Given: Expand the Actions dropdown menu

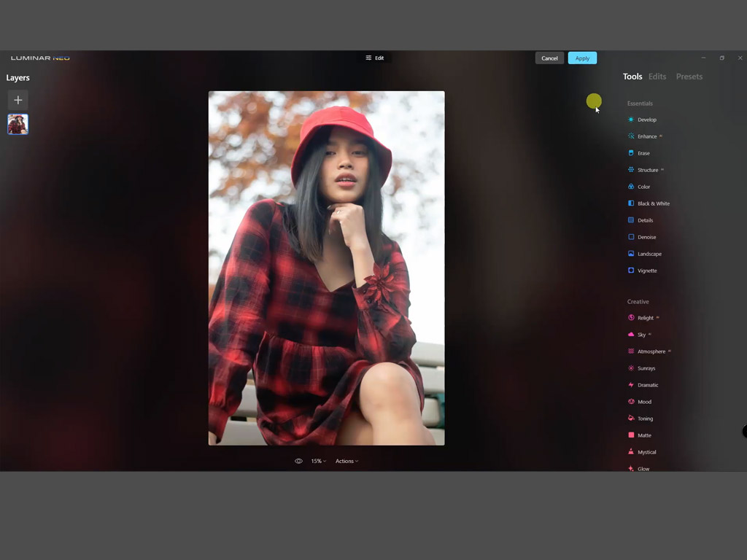Looking at the screenshot, I should point(347,461).
